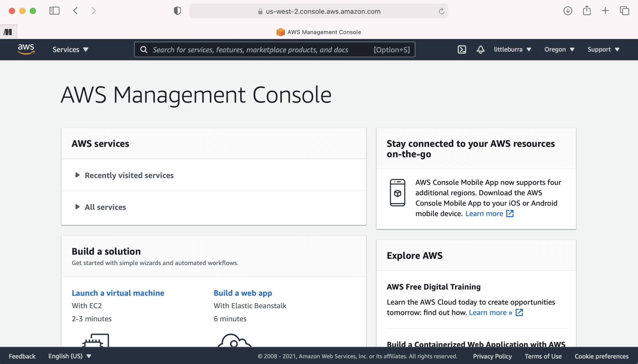Click the Safari share icon
Screen dimensions: 638x364
[587, 11]
